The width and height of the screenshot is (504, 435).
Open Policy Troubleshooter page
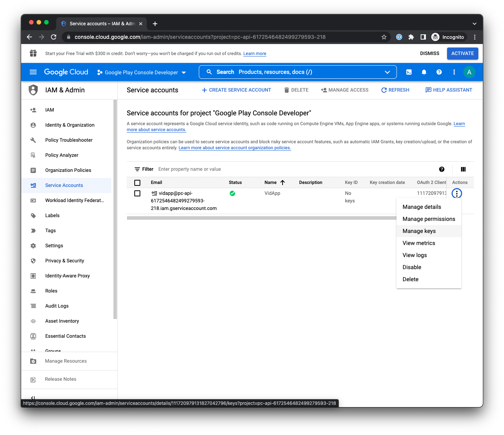click(66, 140)
